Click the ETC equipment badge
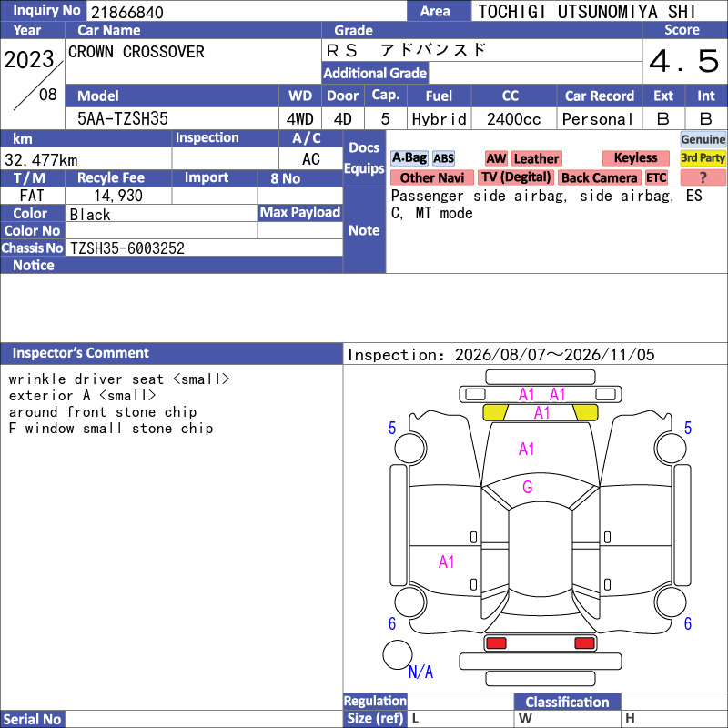Image resolution: width=728 pixels, height=728 pixels. (x=656, y=177)
